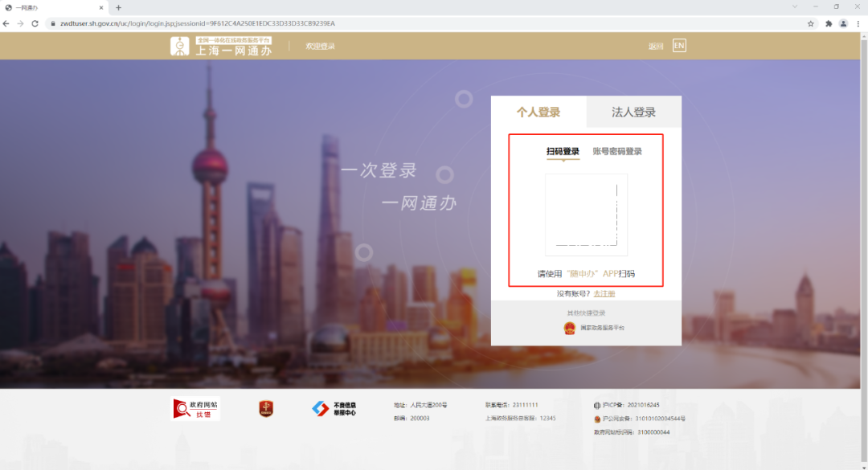This screenshot has height=470, width=868.
Task: Click the address bar URL
Action: (198, 23)
